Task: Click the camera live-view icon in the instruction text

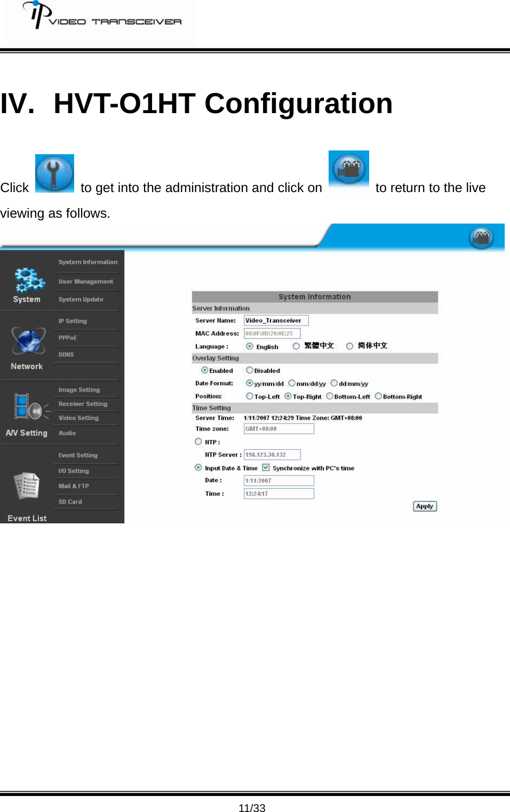Action: tap(349, 170)
